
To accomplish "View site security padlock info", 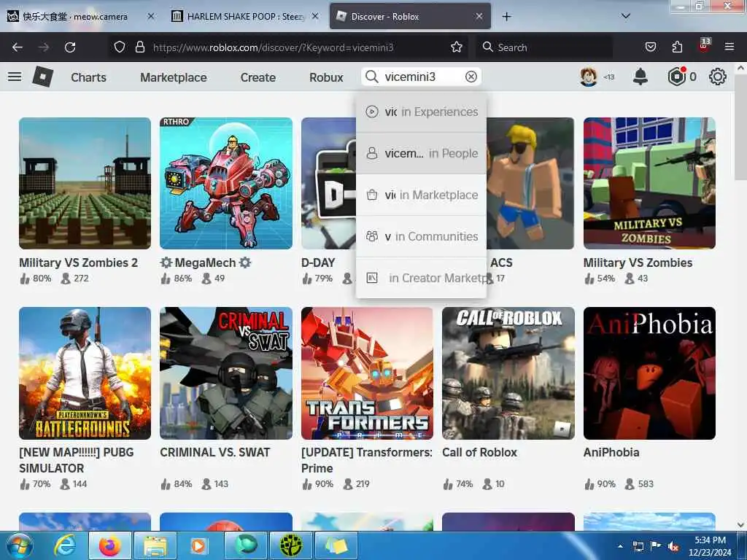I will tap(139, 47).
